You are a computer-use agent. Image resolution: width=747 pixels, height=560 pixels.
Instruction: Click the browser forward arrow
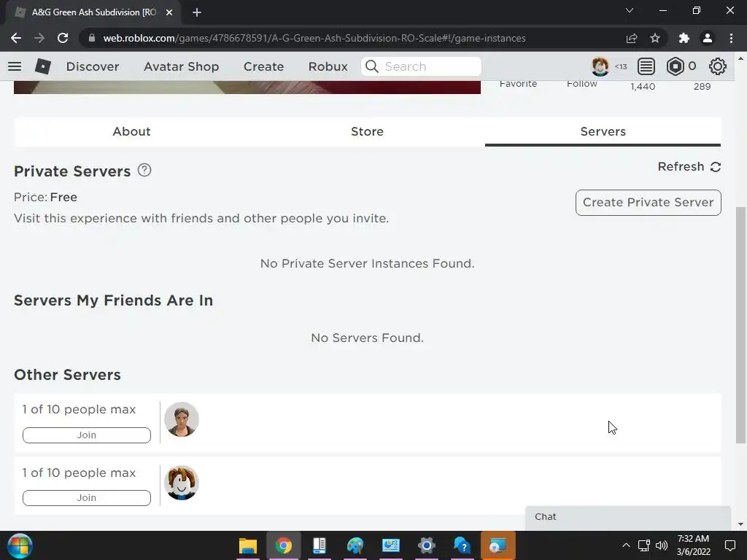click(x=39, y=38)
